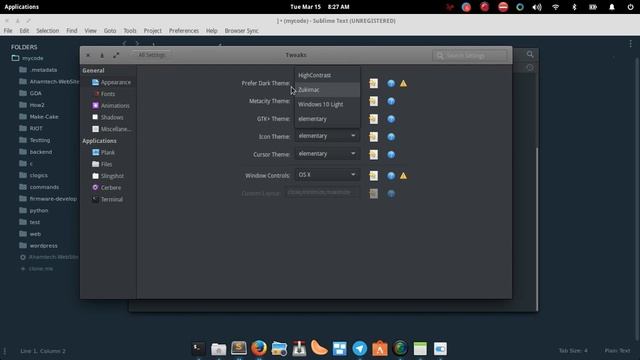Open the Goto menu
640x360 pixels.
tap(110, 31)
